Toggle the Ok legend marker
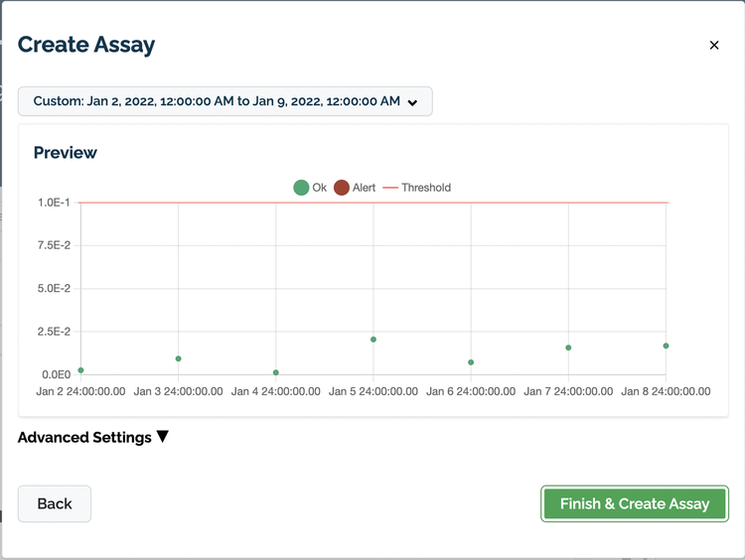Viewport: 745px width, 560px height. pos(301,188)
